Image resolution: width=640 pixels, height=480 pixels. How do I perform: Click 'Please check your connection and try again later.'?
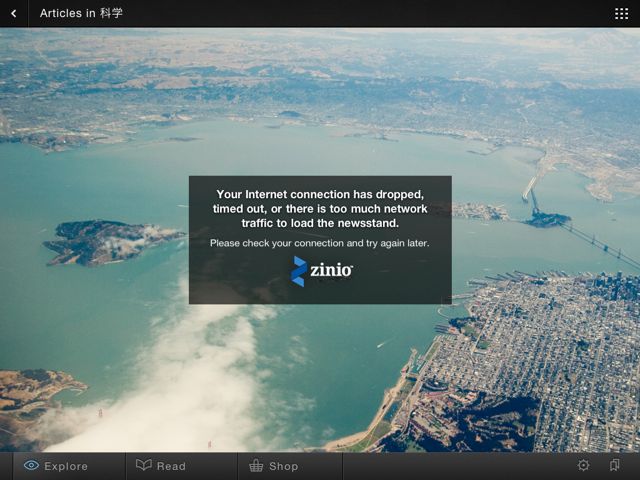(x=320, y=243)
